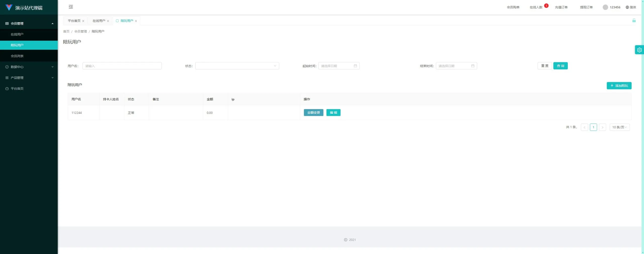Screen dimensions: 644x254
Task: Click the 会员管理 grid icon in sidebar
Action: pyautogui.click(x=7, y=23)
